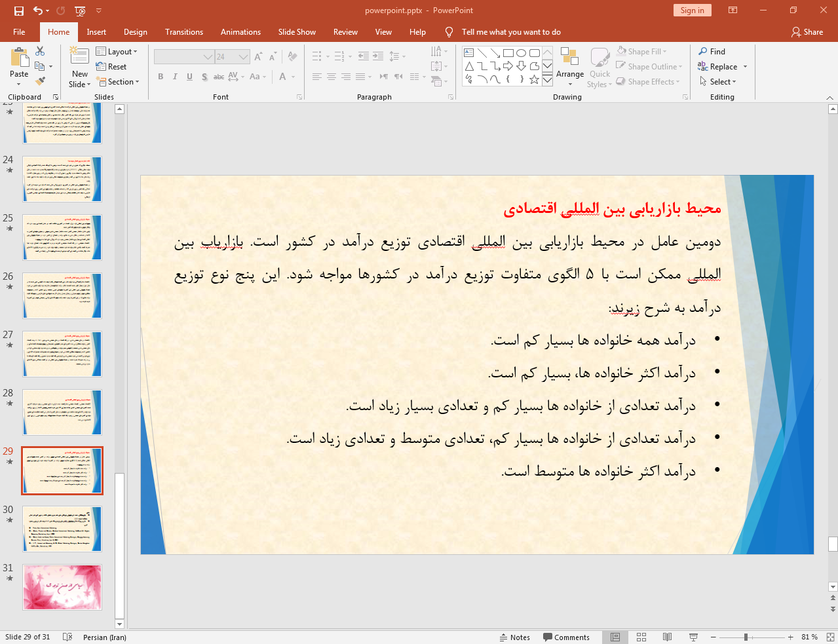
Task: Open the File menu
Action: 19,32
